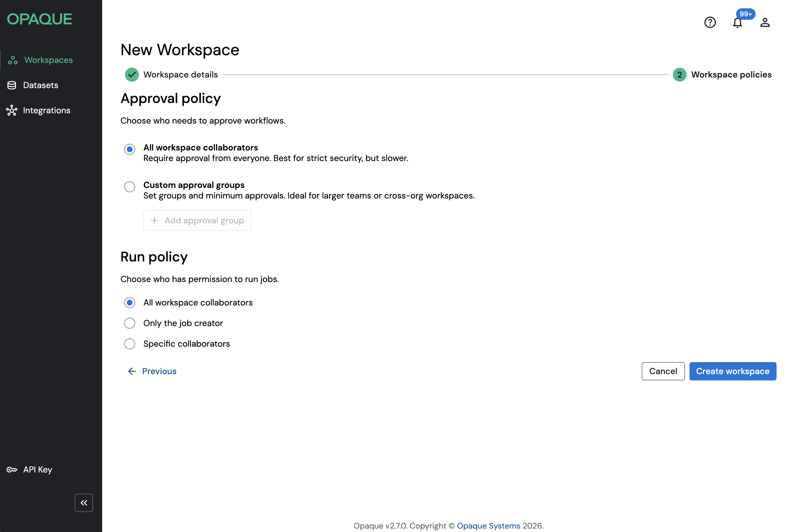This screenshot has width=794, height=532.
Task: Collapse the sidebar with double-chevron button
Action: (x=84, y=503)
